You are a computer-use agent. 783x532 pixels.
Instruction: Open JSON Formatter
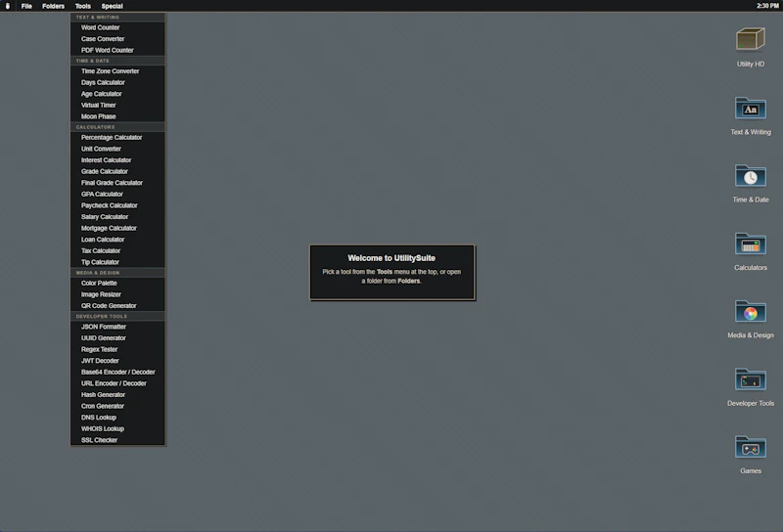pyautogui.click(x=117, y=327)
